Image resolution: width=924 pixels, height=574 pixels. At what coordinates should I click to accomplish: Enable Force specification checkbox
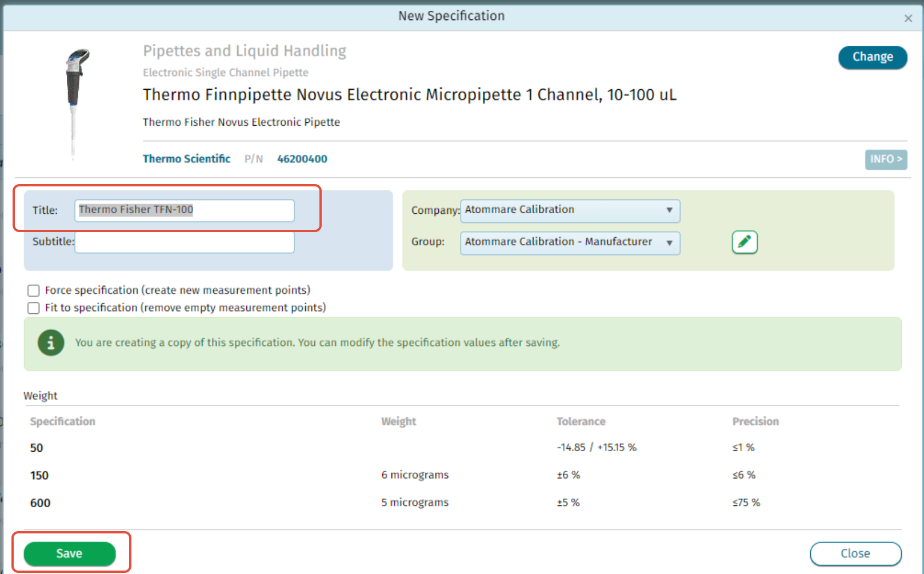pos(34,290)
